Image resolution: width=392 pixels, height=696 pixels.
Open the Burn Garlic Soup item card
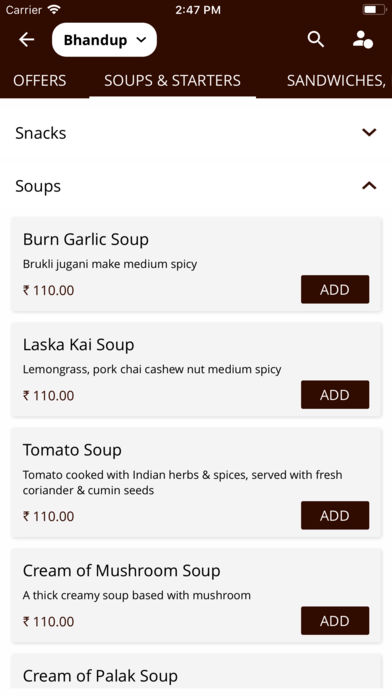coord(196,265)
